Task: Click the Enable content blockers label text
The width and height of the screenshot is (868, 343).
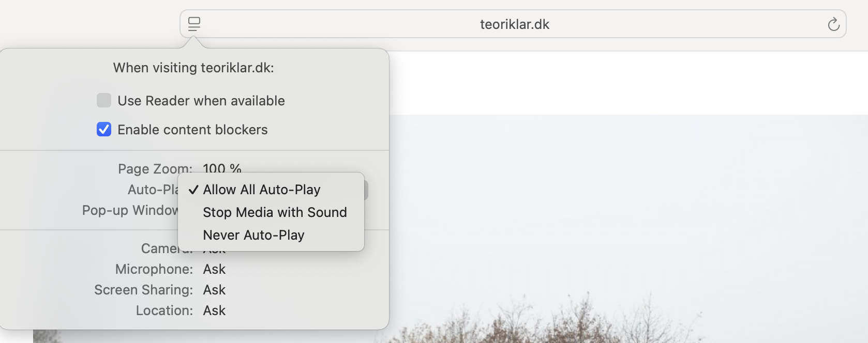Action: (192, 130)
